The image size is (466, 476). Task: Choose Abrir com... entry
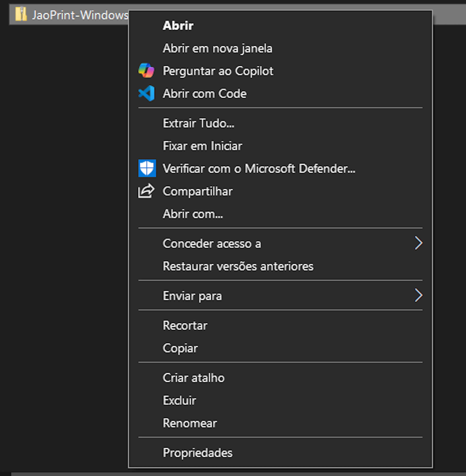click(x=280, y=214)
